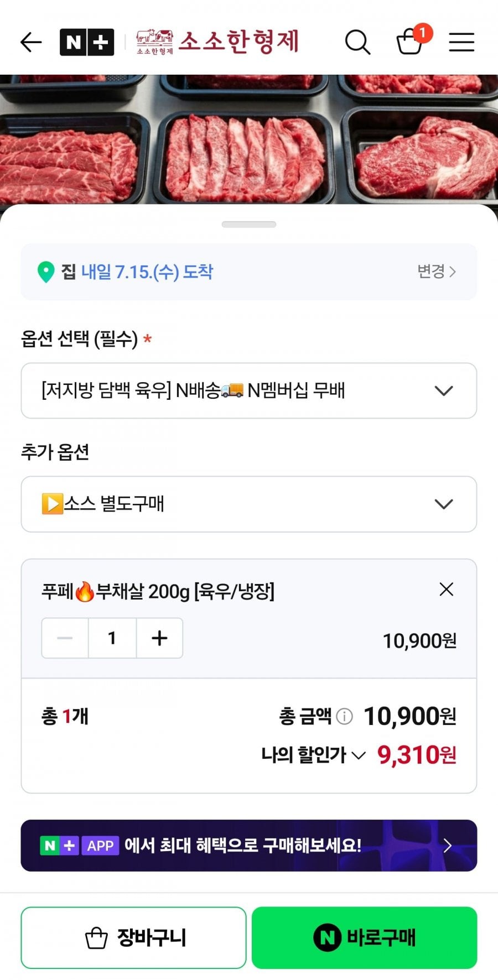Screen dimensions: 498x980
Task: Tap the back arrow icon
Action: click(31, 42)
